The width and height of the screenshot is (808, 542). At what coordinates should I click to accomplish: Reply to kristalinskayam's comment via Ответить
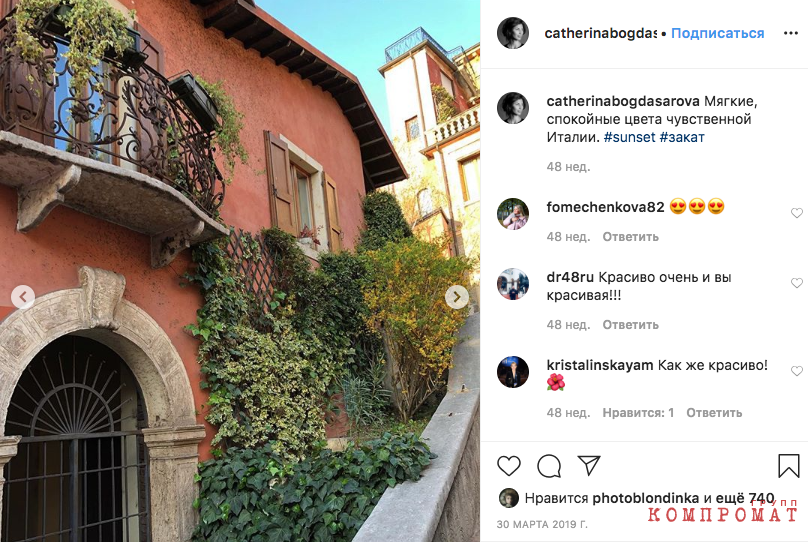tap(714, 413)
